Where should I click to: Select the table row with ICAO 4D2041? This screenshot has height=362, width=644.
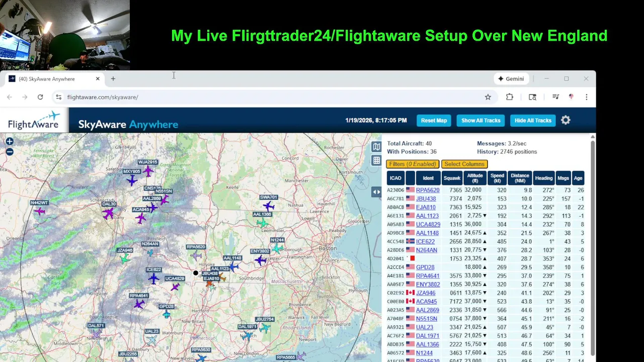click(x=486, y=258)
